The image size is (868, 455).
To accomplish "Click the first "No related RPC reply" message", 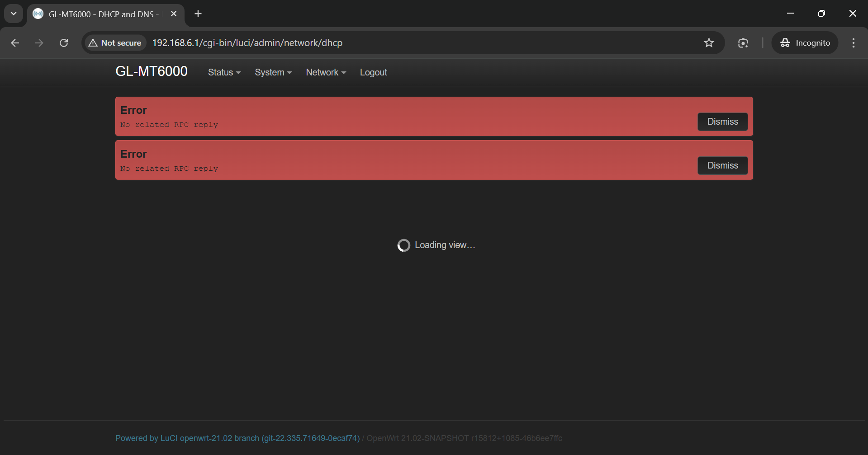I will point(169,125).
